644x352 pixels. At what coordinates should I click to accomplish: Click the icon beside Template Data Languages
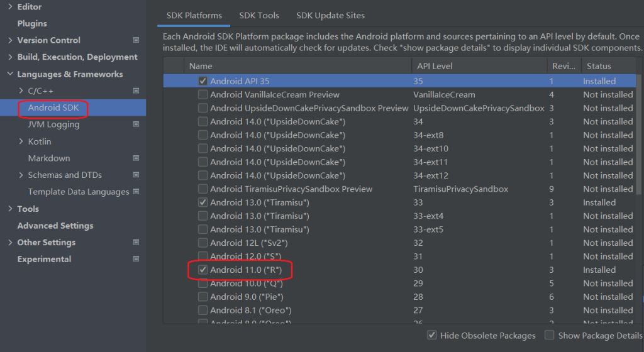[x=136, y=192]
